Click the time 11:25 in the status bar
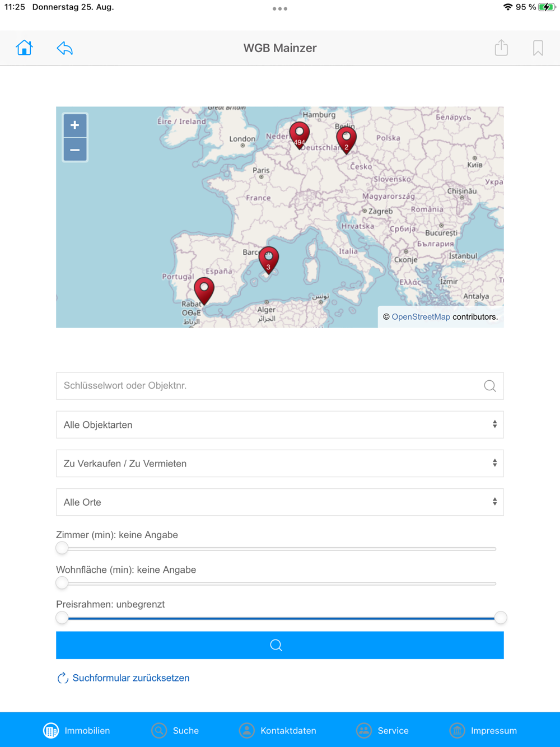This screenshot has height=747, width=560. 15,7
